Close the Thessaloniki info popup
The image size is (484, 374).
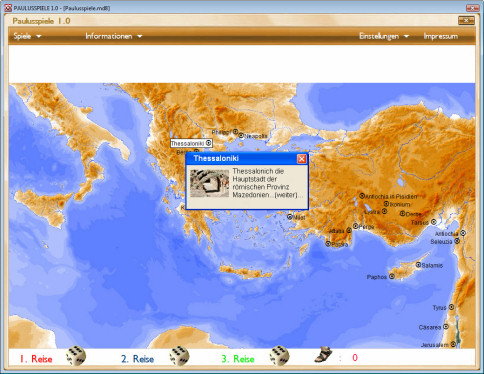pos(302,159)
